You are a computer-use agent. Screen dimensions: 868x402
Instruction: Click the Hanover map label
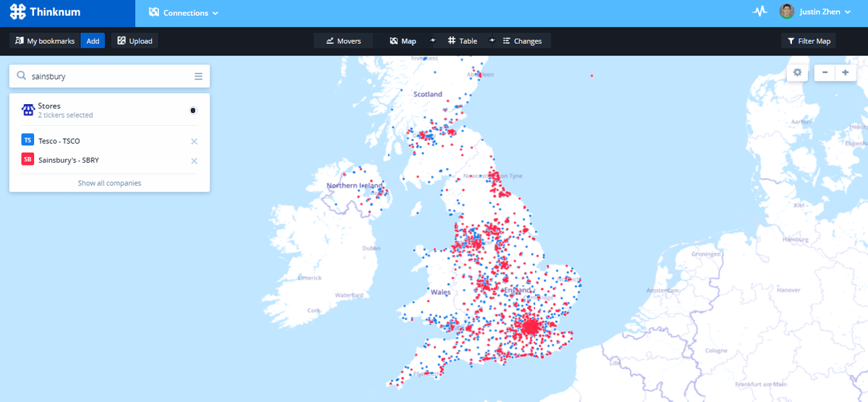(x=788, y=289)
